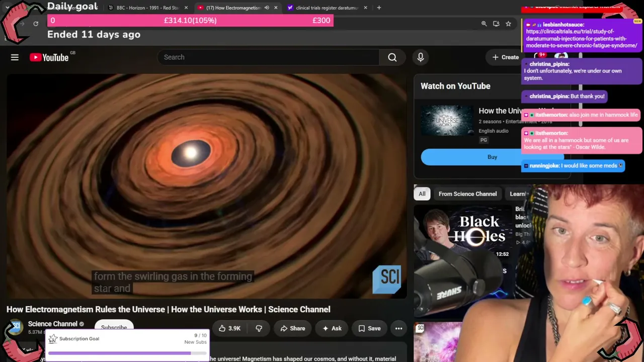Click the Science Channel avatar
Image resolution: width=644 pixels, height=362 pixels.
(15, 328)
